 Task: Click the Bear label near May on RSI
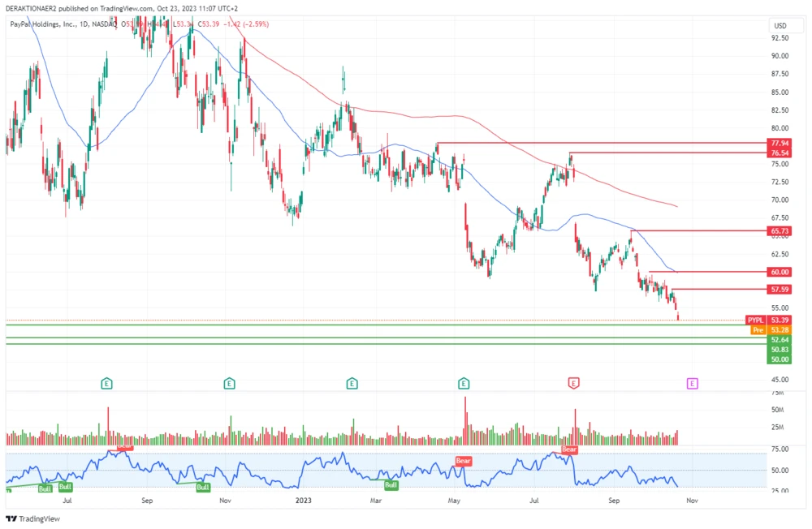tap(463, 461)
